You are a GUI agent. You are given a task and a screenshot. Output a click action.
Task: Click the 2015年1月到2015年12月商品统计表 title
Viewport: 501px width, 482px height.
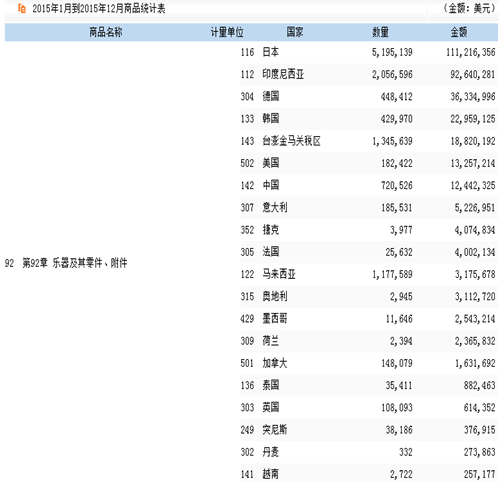click(99, 8)
